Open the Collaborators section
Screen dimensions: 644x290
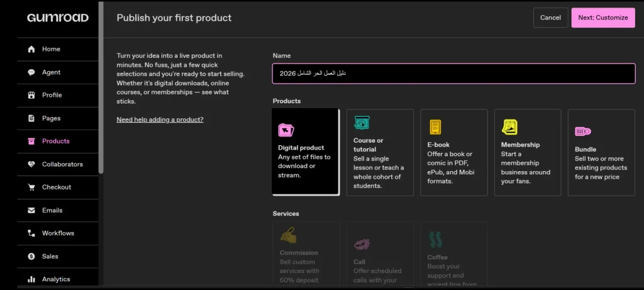(58, 164)
